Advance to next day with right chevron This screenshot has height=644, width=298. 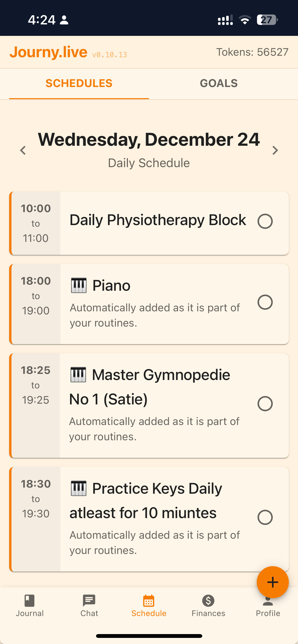coord(275,150)
